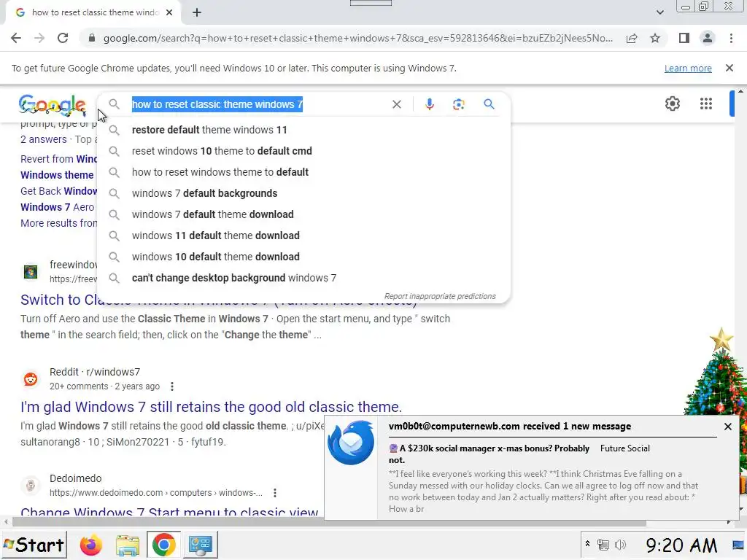Open the Reddit result's three-dot options
Image resolution: width=747 pixels, height=560 pixels.
172,386
